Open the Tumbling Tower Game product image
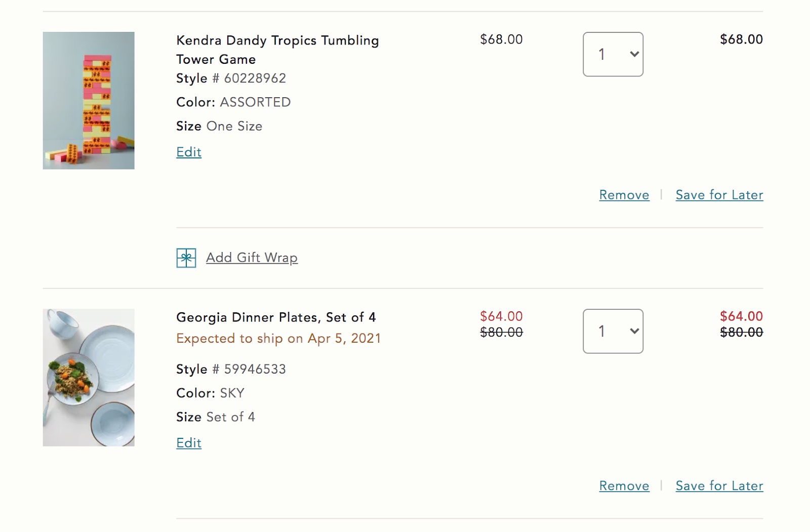Viewport: 810px width, 532px height. pos(89,100)
